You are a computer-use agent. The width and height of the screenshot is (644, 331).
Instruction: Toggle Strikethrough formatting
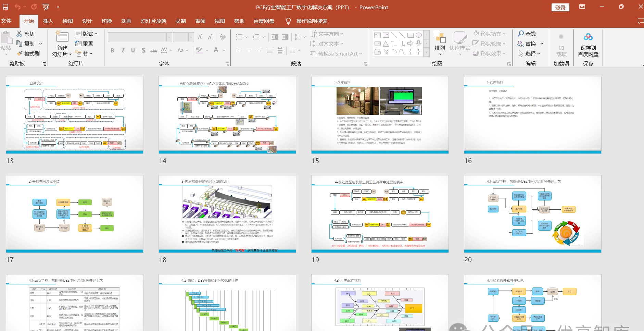point(154,50)
